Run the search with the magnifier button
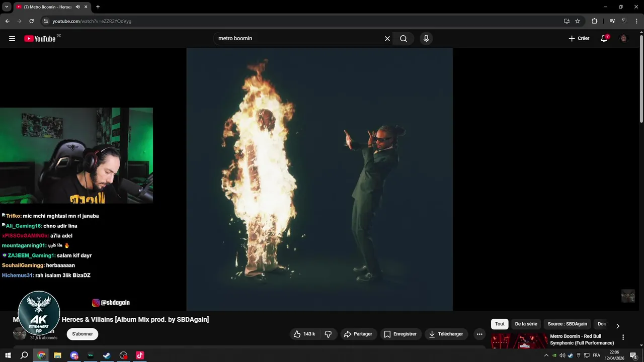 click(x=404, y=39)
